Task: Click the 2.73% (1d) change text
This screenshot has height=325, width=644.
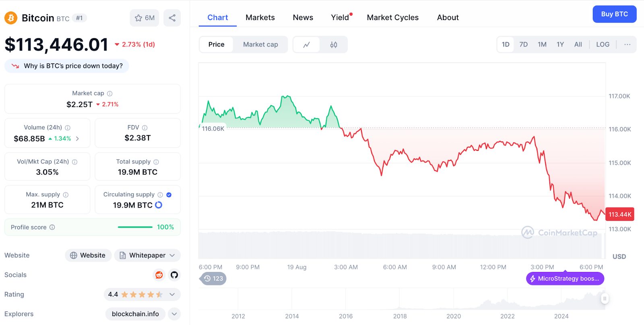Action: (138, 45)
